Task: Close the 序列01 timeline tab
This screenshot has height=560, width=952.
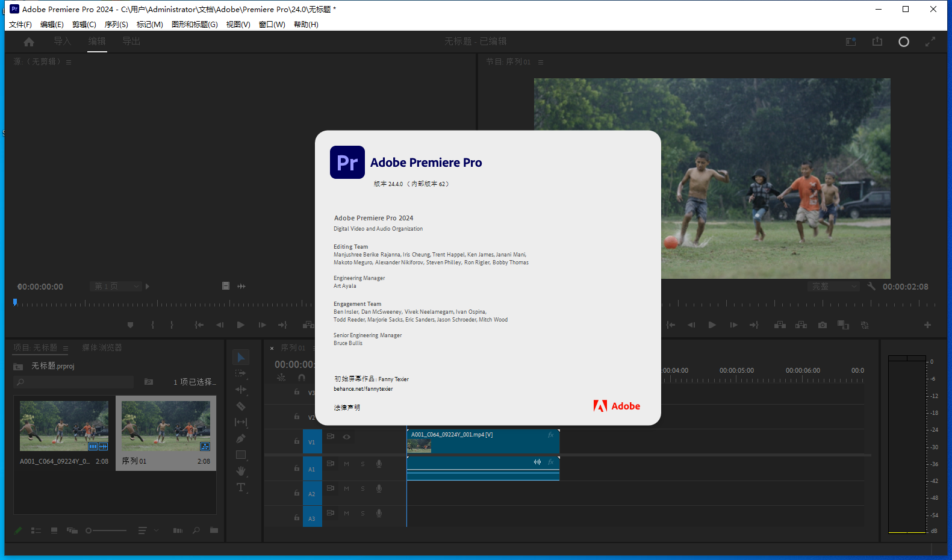Action: pos(272,348)
